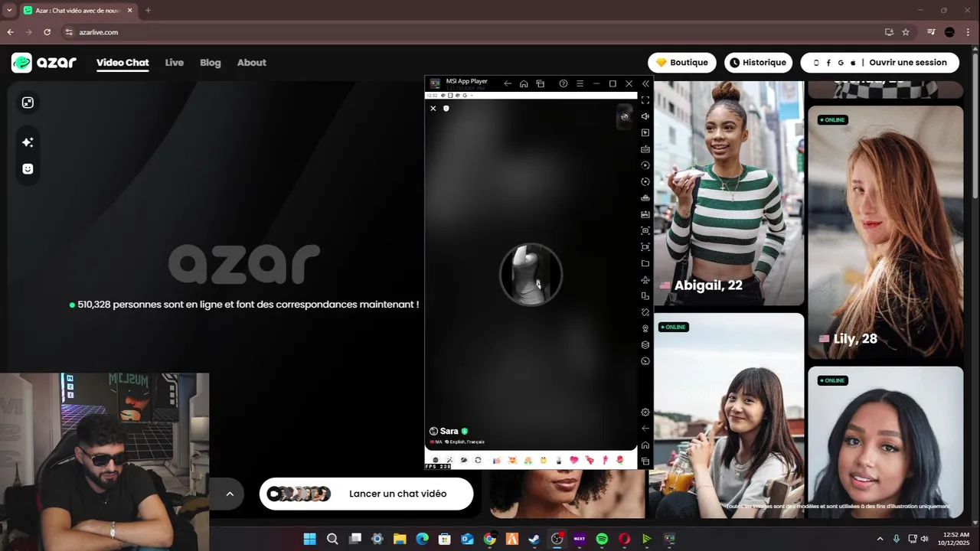The image size is (980, 551).
Task: Open recent apps icon at sidebar bottom
Action: (645, 461)
